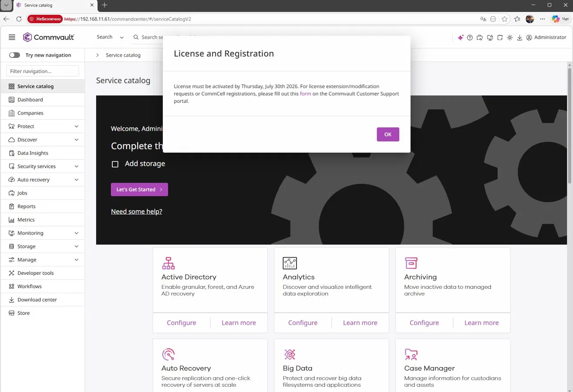
Task: Open the Copilot chat button
Action: (x=560, y=19)
